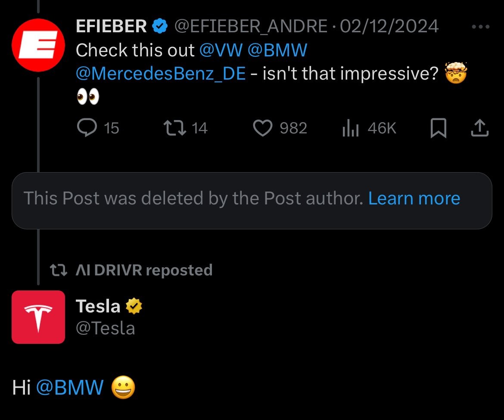Click the @BMW mention in Tesla's post

(x=70, y=388)
